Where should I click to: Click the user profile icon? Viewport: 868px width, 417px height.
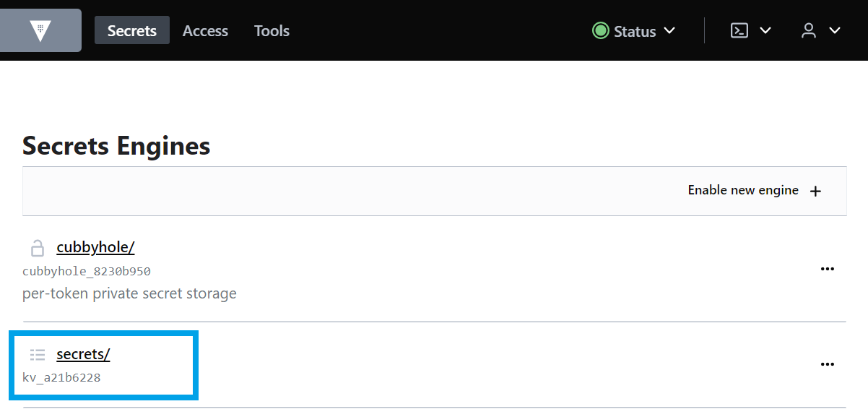coord(809,30)
